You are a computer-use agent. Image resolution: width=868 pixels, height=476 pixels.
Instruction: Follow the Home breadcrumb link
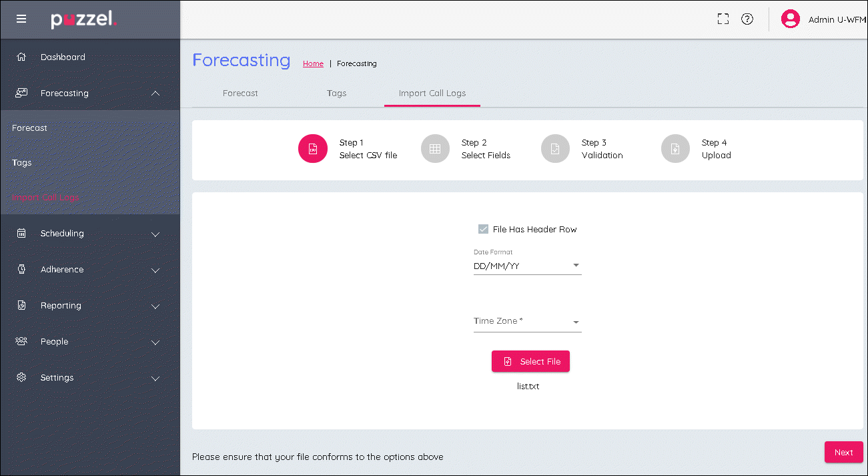313,64
